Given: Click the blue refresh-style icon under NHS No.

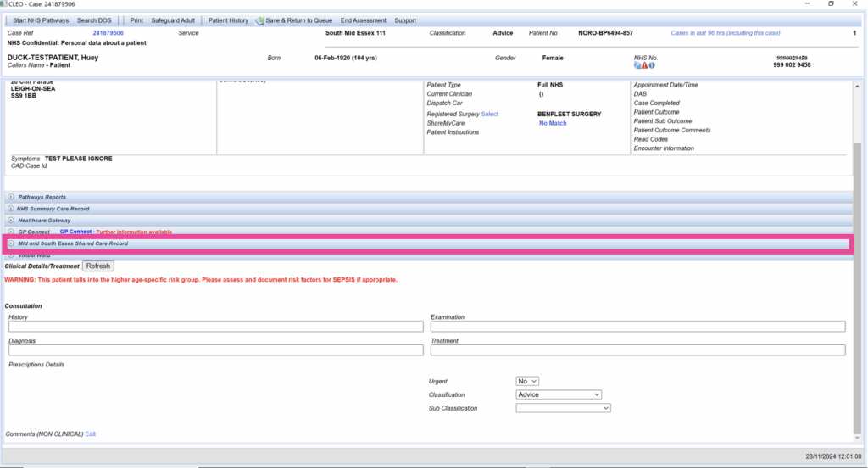Looking at the screenshot, I should pos(637,65).
